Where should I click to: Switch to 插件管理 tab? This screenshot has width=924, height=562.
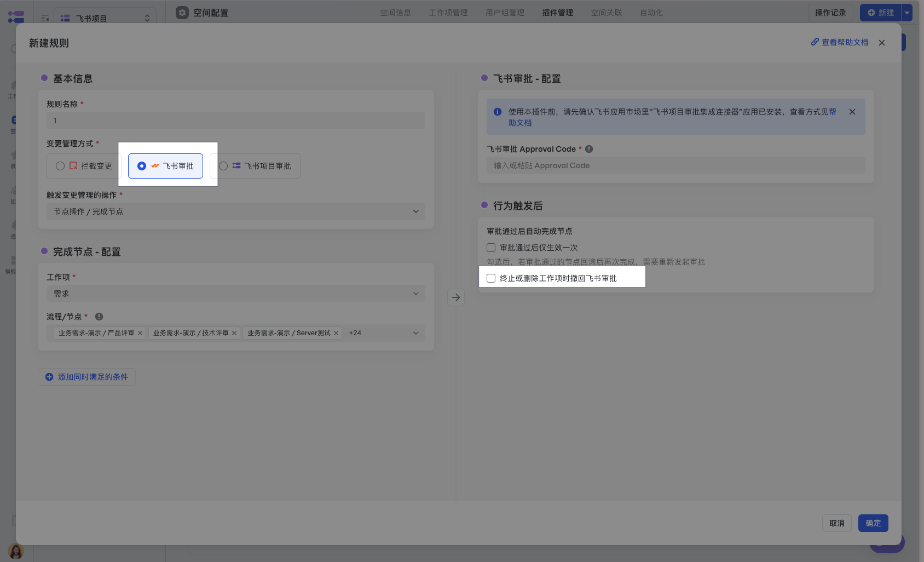[557, 13]
